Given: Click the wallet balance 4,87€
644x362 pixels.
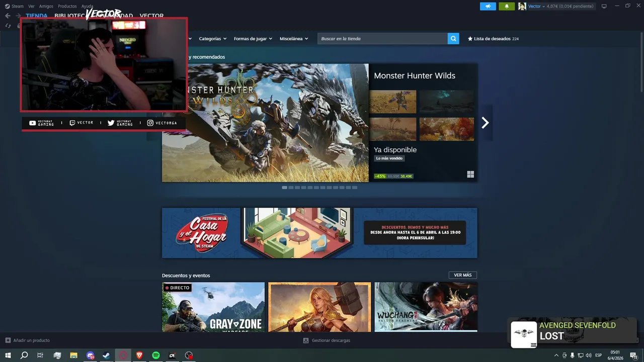Looking at the screenshot, I should pos(570,6).
